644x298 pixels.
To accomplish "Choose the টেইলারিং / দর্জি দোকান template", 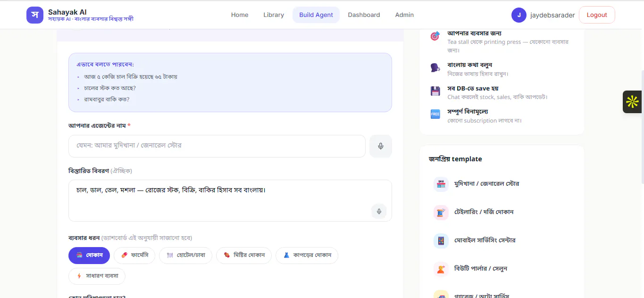I will pos(502,212).
